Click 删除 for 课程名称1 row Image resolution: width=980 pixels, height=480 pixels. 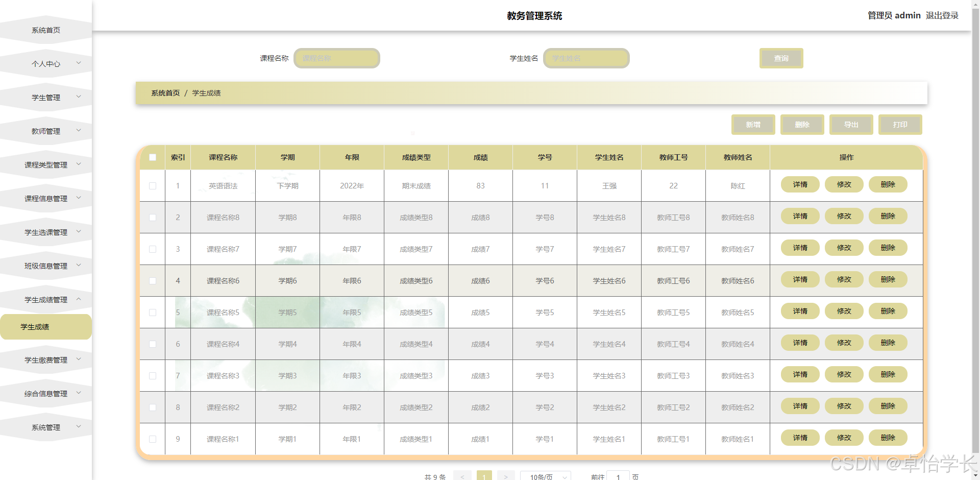(x=888, y=438)
